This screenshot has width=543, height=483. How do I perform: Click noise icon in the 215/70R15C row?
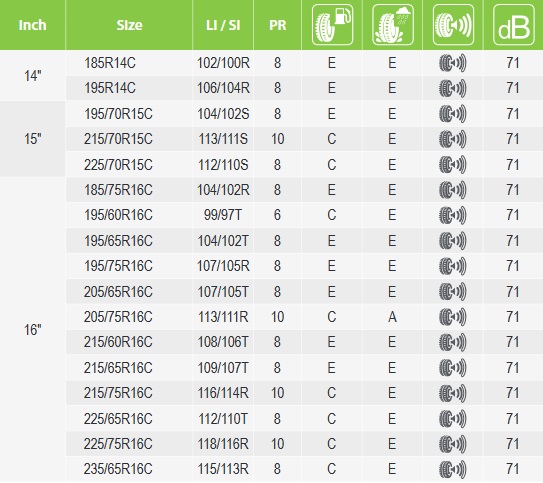coord(453,139)
